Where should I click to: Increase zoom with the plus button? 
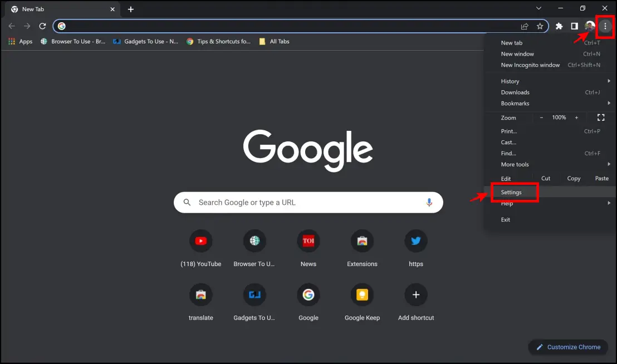(576, 117)
